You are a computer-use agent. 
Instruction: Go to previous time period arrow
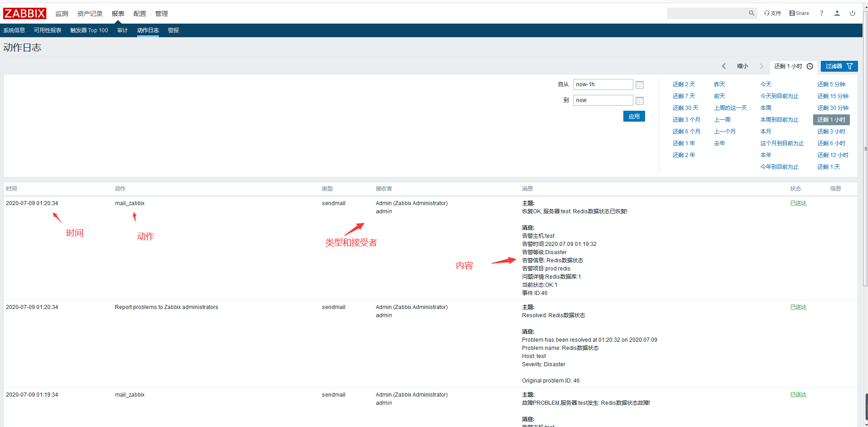pos(724,66)
